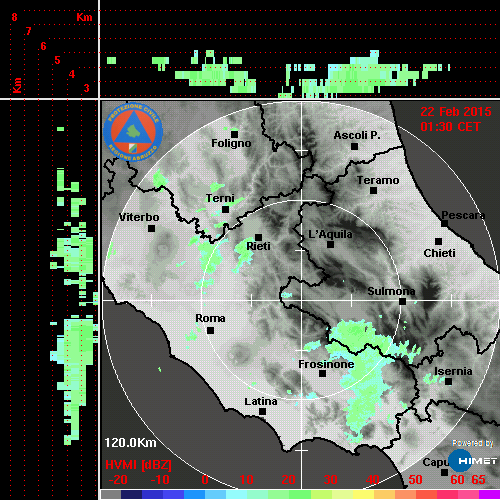Click the Isernia city marker square
Viewport: 500px width, 500px height.
[449, 381]
